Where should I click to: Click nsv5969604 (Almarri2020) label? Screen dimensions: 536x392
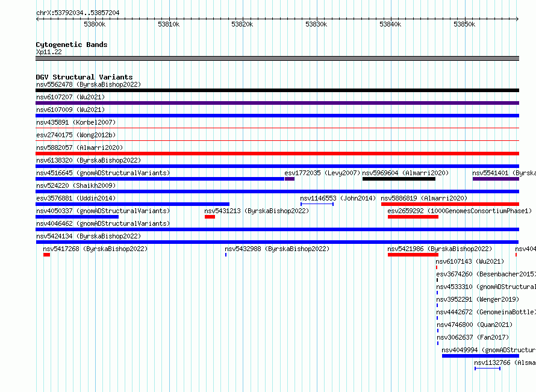click(x=405, y=173)
